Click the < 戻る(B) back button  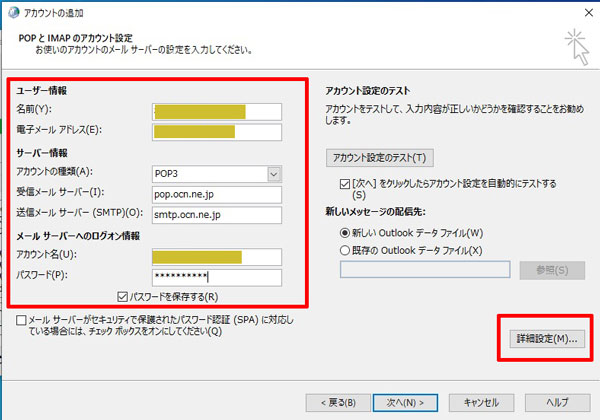point(338,403)
